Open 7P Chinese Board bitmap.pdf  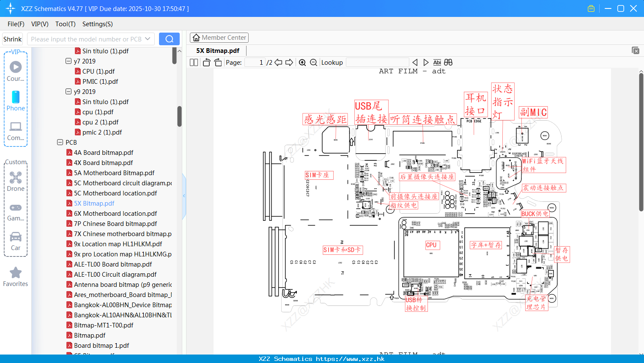115,223
